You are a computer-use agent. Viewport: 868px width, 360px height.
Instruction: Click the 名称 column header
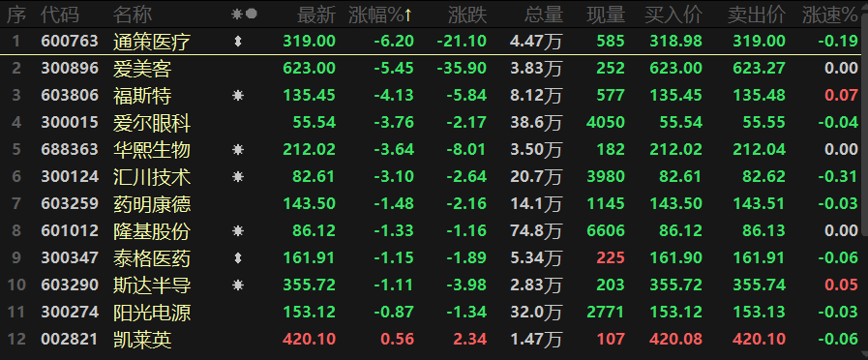[133, 15]
